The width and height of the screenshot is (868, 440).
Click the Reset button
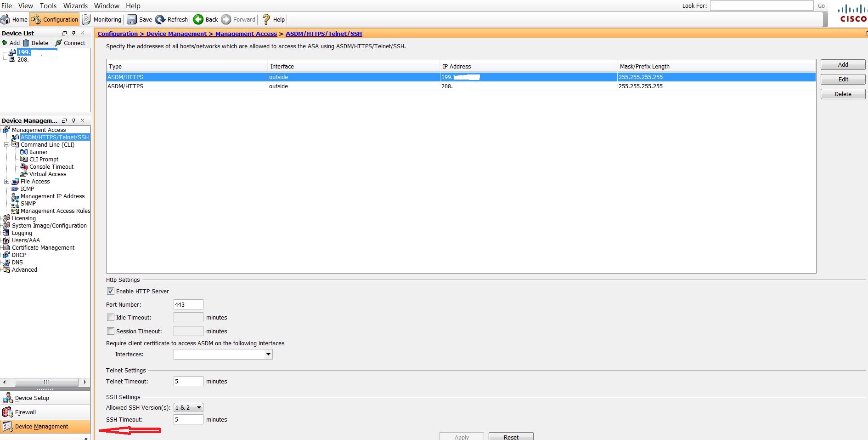tap(511, 436)
